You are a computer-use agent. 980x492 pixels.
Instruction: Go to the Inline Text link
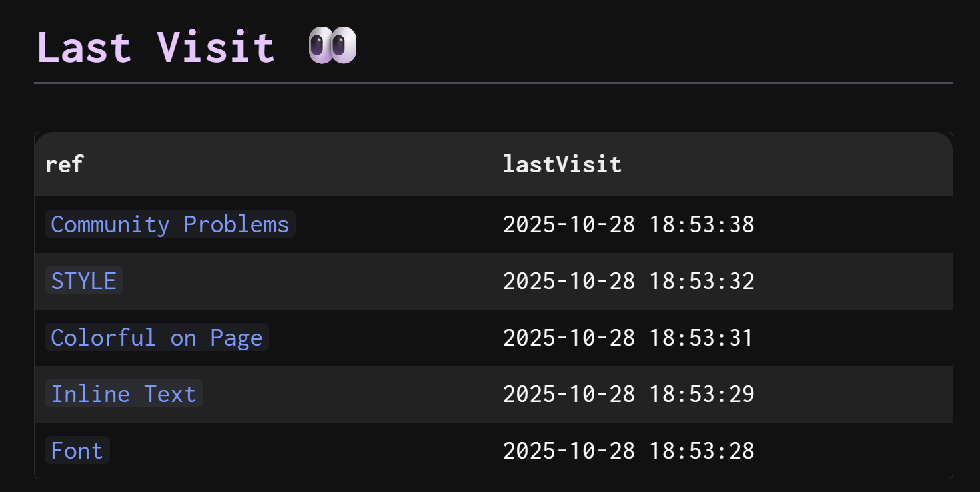(124, 394)
